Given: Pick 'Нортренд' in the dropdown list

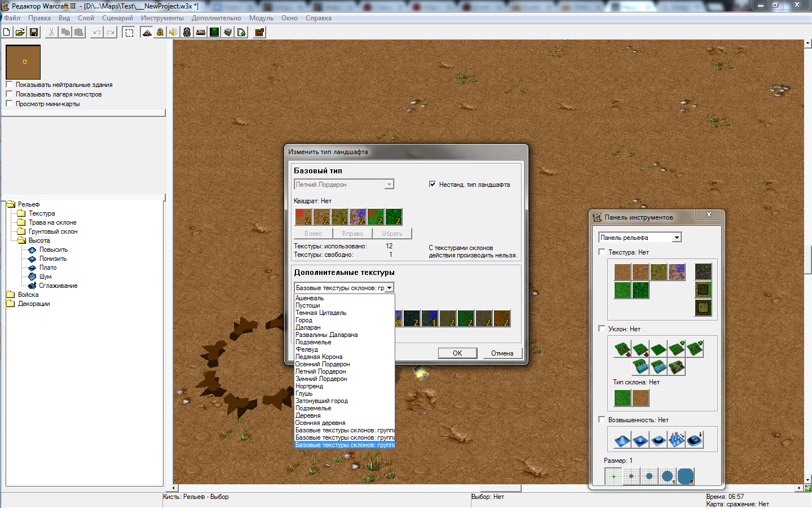Looking at the screenshot, I should (345, 386).
